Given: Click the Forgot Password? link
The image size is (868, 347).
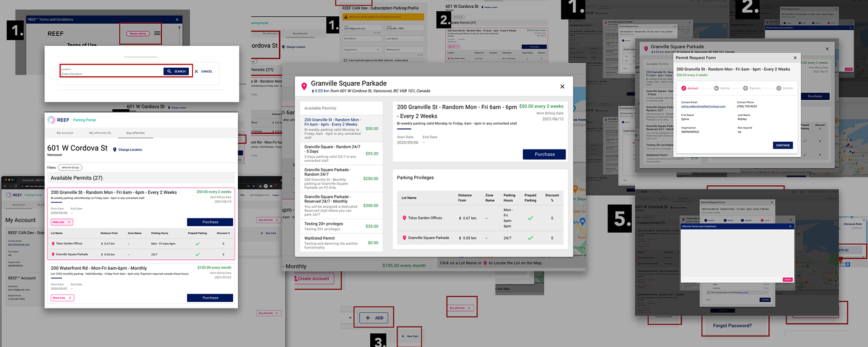Looking at the screenshot, I should pos(732,325).
